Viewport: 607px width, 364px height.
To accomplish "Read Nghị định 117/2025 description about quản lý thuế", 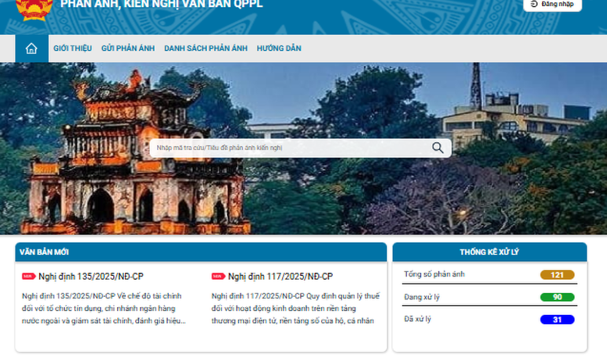I will [x=295, y=309].
